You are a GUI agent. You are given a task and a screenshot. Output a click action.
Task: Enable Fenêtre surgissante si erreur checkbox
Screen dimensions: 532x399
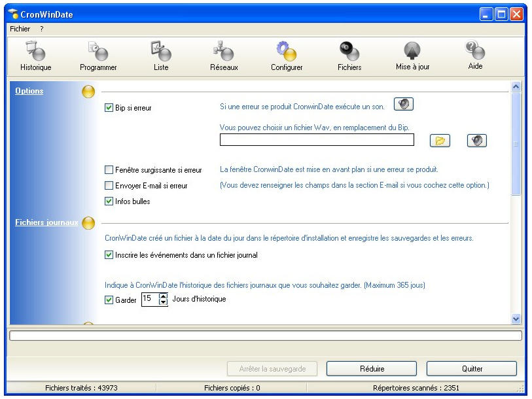pyautogui.click(x=109, y=170)
